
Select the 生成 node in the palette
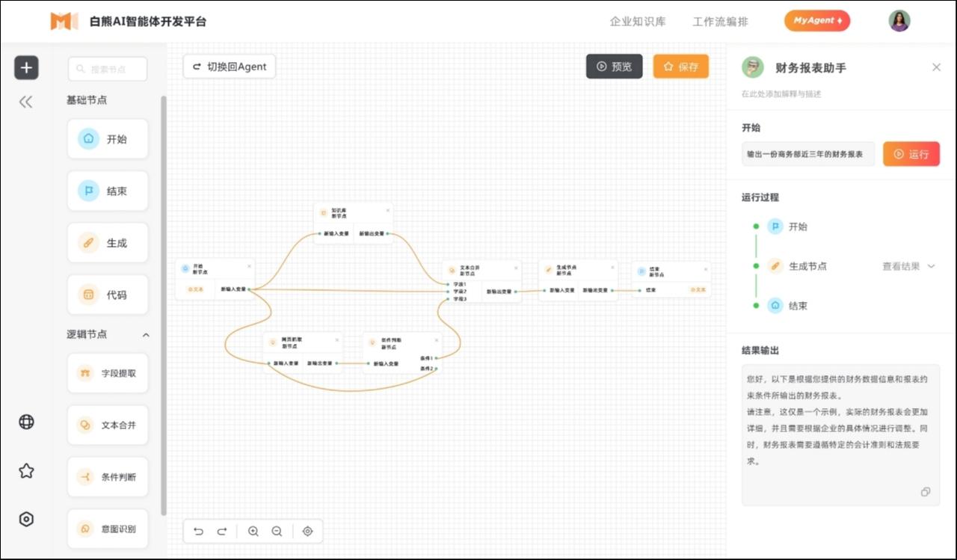108,243
